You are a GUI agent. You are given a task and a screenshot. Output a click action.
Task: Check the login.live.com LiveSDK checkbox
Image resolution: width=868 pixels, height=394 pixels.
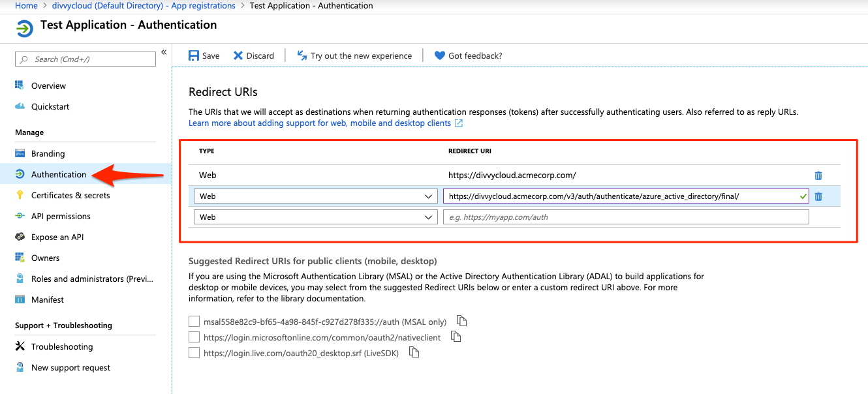[x=194, y=352]
